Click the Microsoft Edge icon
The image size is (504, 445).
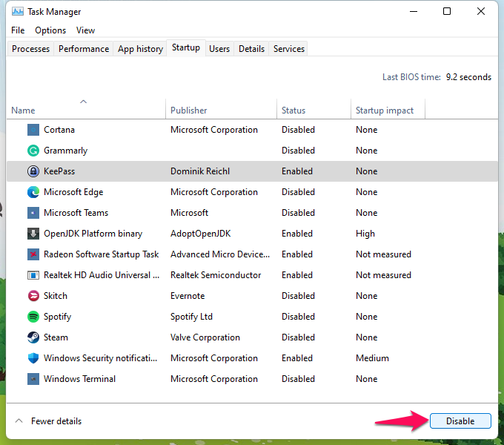[x=33, y=192]
